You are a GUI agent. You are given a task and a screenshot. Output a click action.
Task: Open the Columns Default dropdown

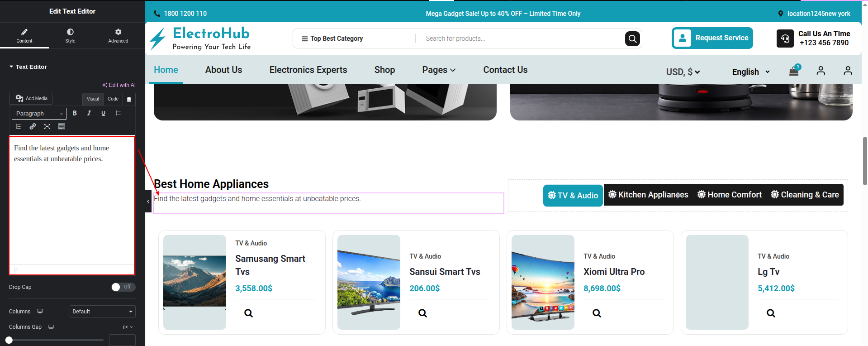point(102,312)
